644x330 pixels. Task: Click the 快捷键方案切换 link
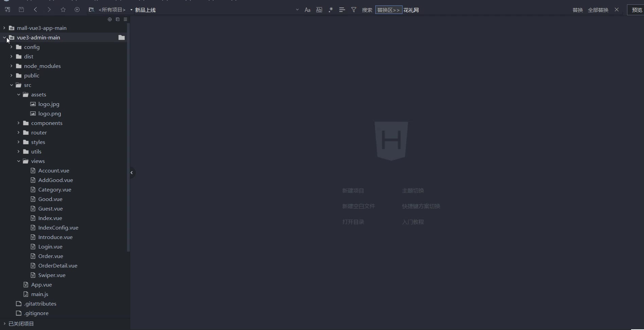tap(421, 206)
